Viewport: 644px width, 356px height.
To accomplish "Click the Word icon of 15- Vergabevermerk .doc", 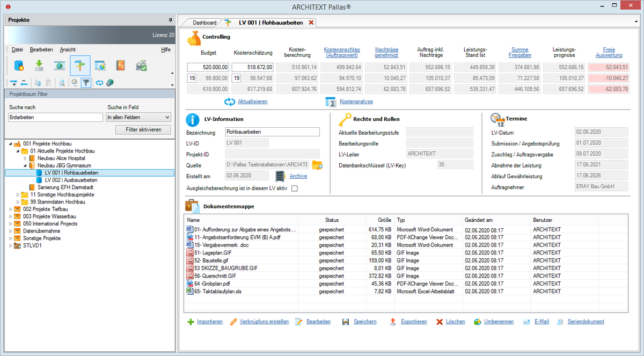I will click(189, 245).
